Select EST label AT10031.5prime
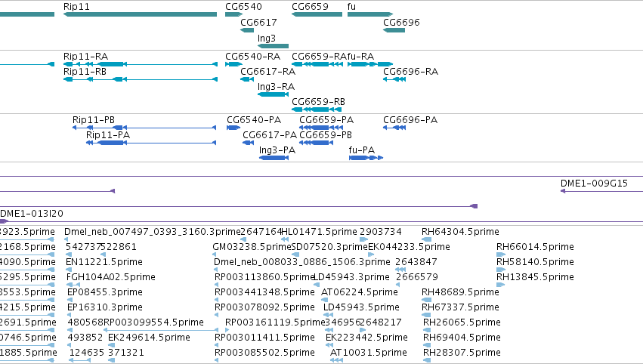 tap(369, 353)
